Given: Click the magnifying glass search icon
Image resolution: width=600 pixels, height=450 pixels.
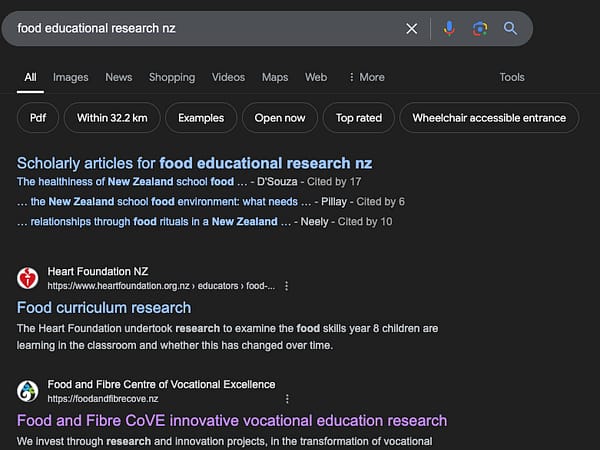Looking at the screenshot, I should coord(511,28).
